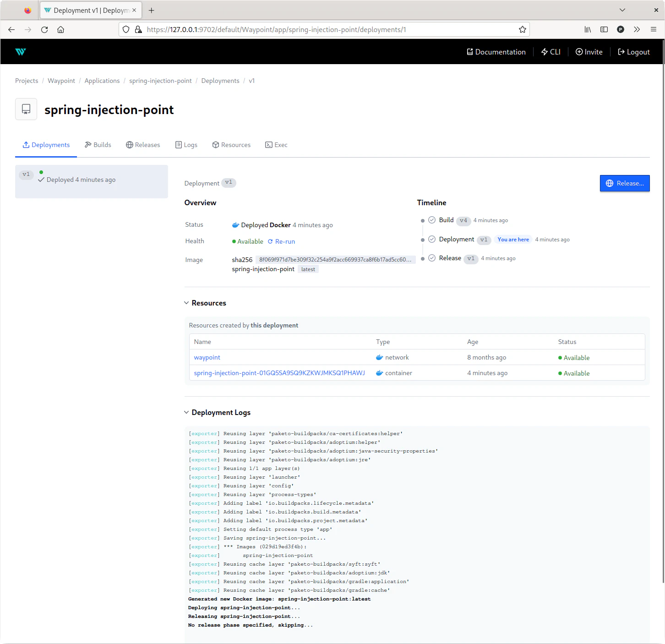This screenshot has width=665, height=644.
Task: Collapse the Resources section
Action: point(186,303)
